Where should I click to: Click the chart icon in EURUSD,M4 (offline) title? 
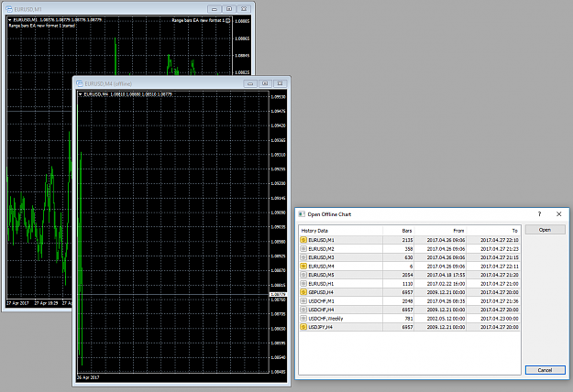pos(79,83)
